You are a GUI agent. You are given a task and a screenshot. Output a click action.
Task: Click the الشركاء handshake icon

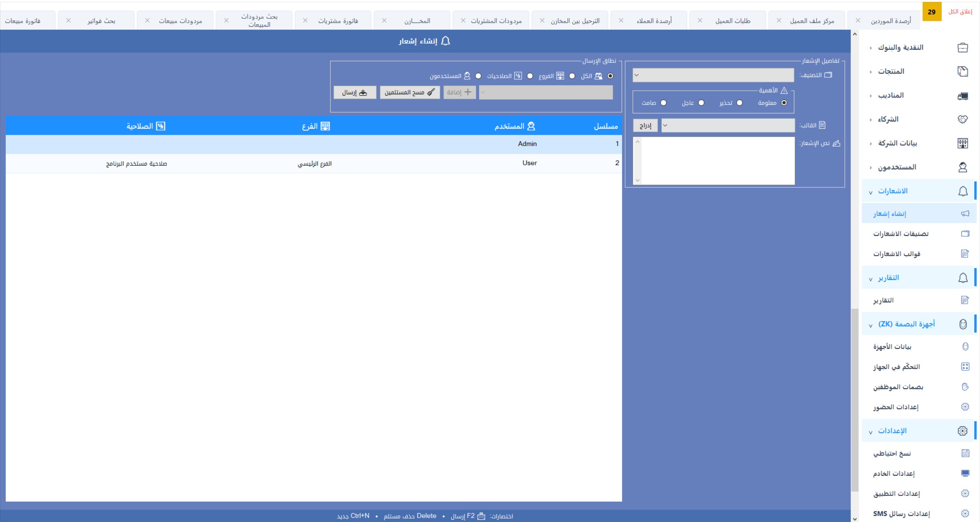tap(962, 119)
